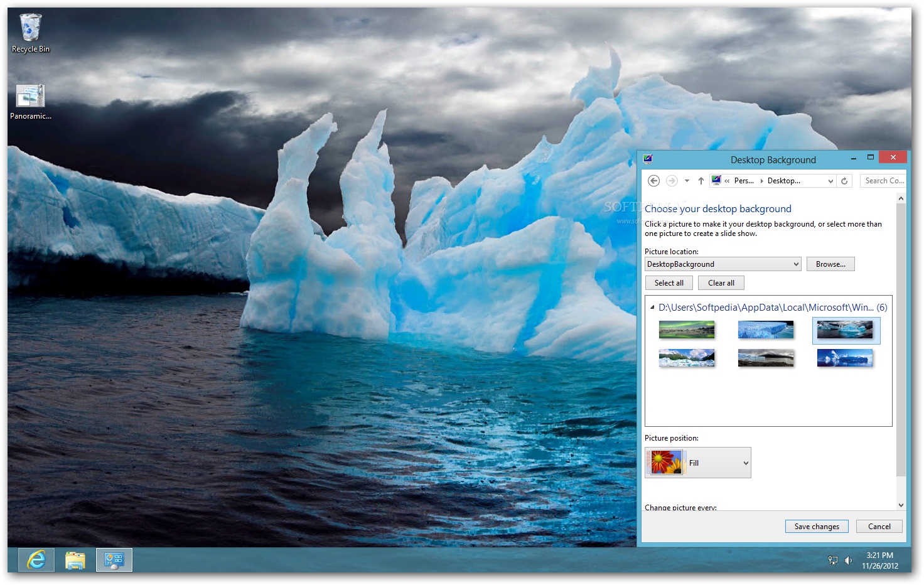
Task: Click the scrollbar down arrow
Action: pyautogui.click(x=901, y=505)
